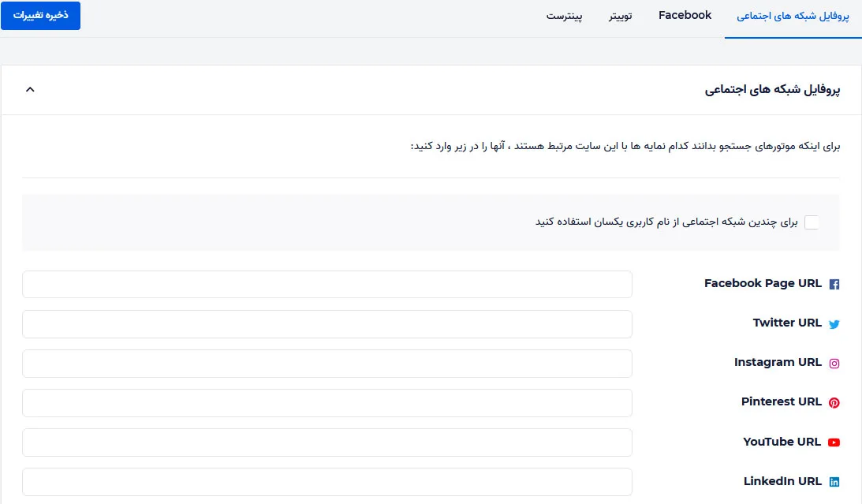Screen dimensions: 862x504
Task: Click the ذخیره تغییرات save button
Action: click(41, 16)
